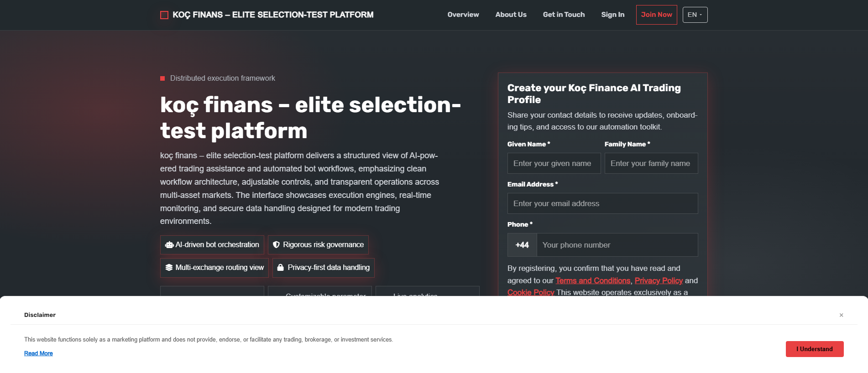The width and height of the screenshot is (868, 373).
Task: Click the red square logo icon
Action: tap(164, 15)
